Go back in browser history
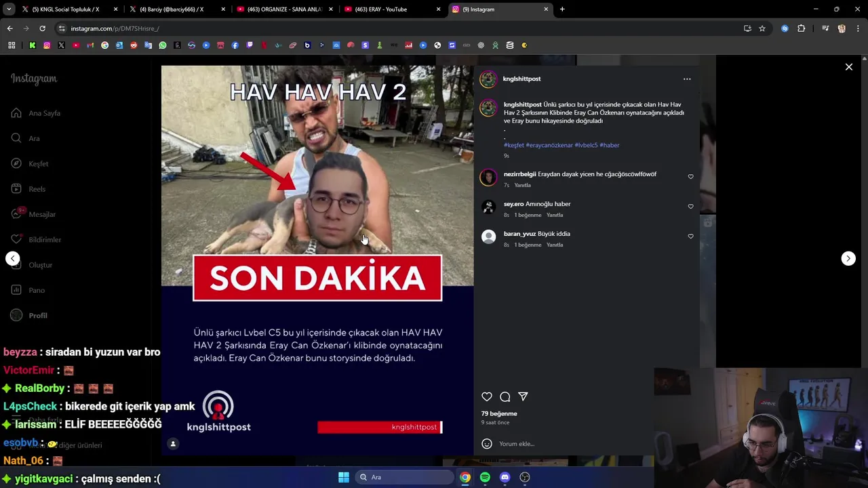This screenshot has width=868, height=488. point(9,28)
